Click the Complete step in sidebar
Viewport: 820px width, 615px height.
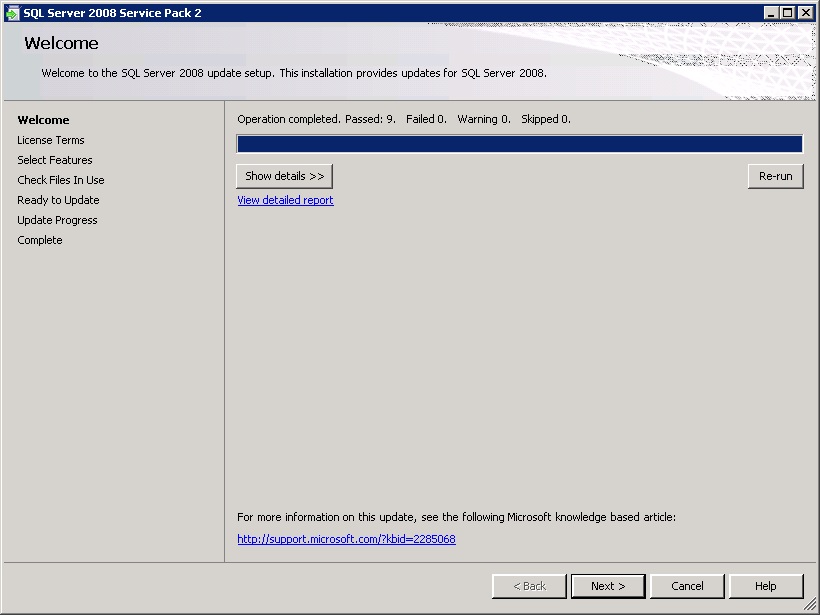(40, 240)
